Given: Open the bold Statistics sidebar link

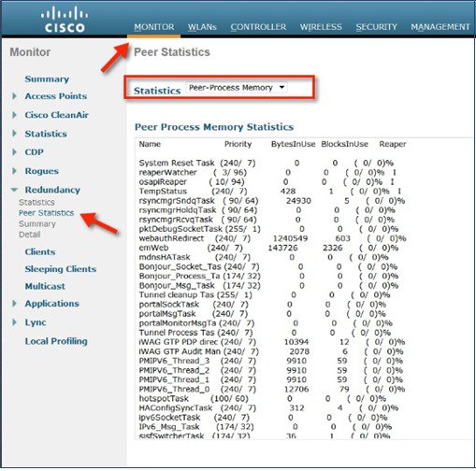Looking at the screenshot, I should 46,134.
